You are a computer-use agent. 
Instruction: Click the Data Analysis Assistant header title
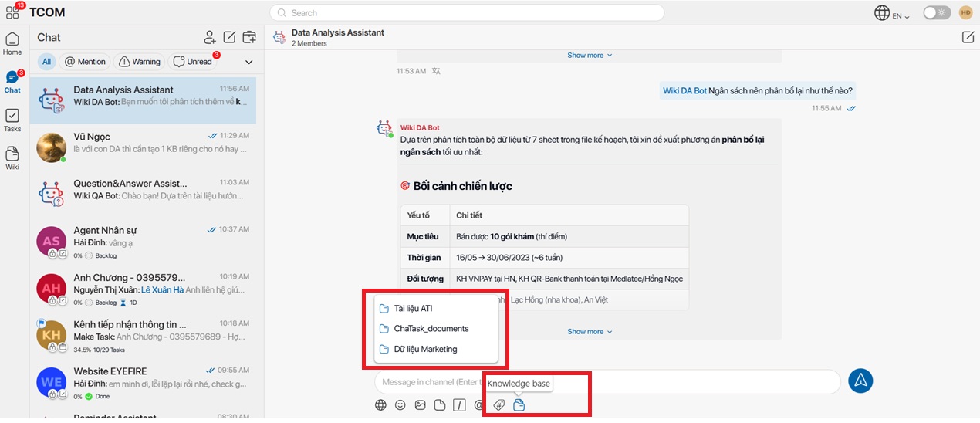338,32
